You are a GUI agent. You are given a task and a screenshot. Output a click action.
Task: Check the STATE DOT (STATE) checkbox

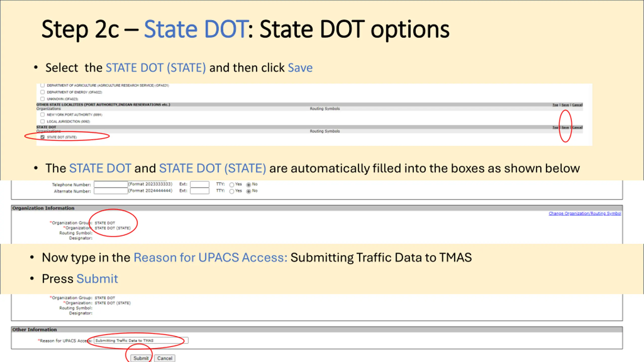(43, 137)
